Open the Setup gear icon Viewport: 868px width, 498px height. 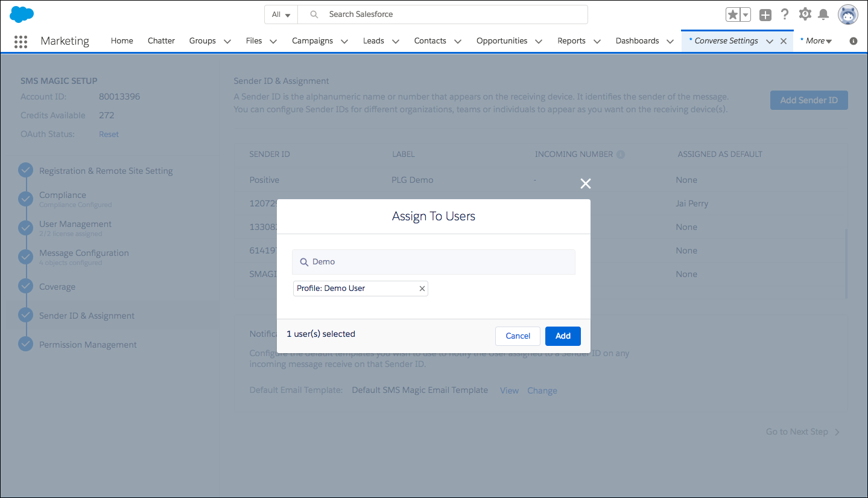coord(805,14)
